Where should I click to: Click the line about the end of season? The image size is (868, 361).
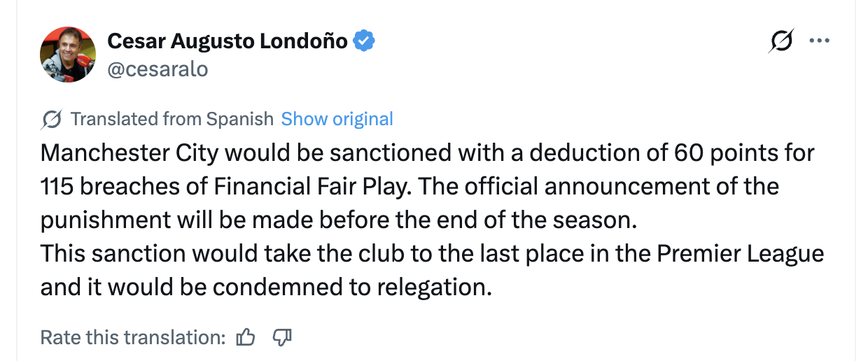[339, 220]
